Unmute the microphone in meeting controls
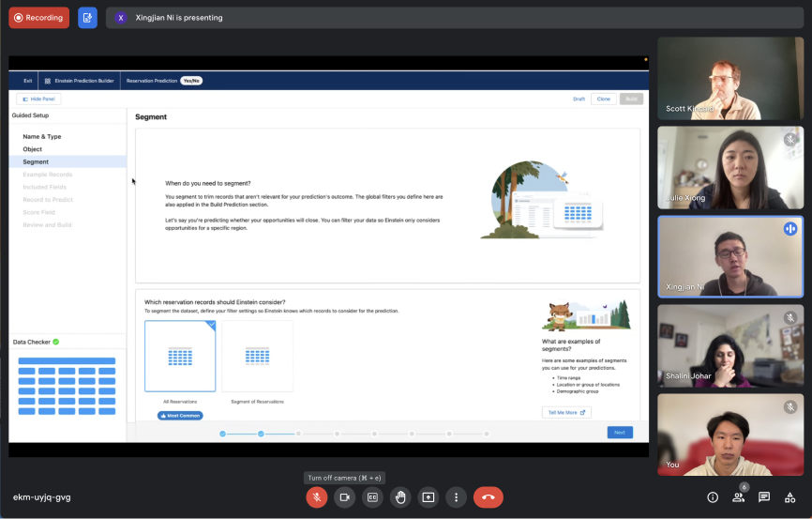 (316, 497)
